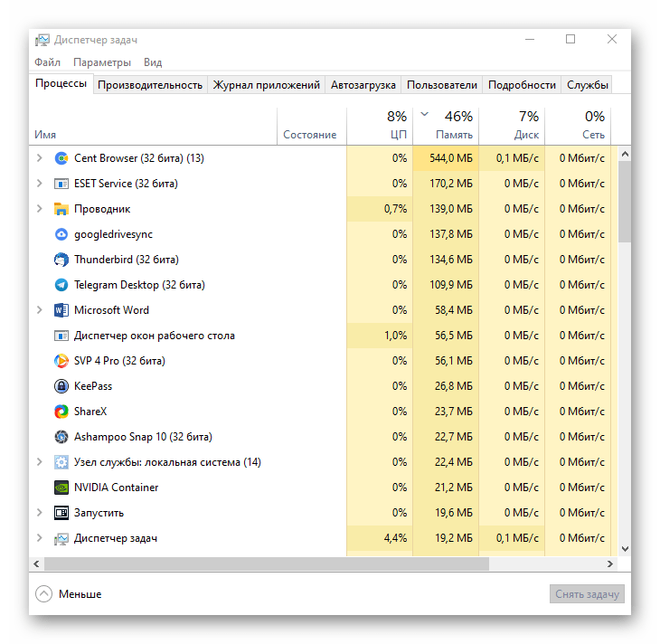Click the Cent Browser process icon
Viewport: 660px width, 644px height.
(61, 158)
